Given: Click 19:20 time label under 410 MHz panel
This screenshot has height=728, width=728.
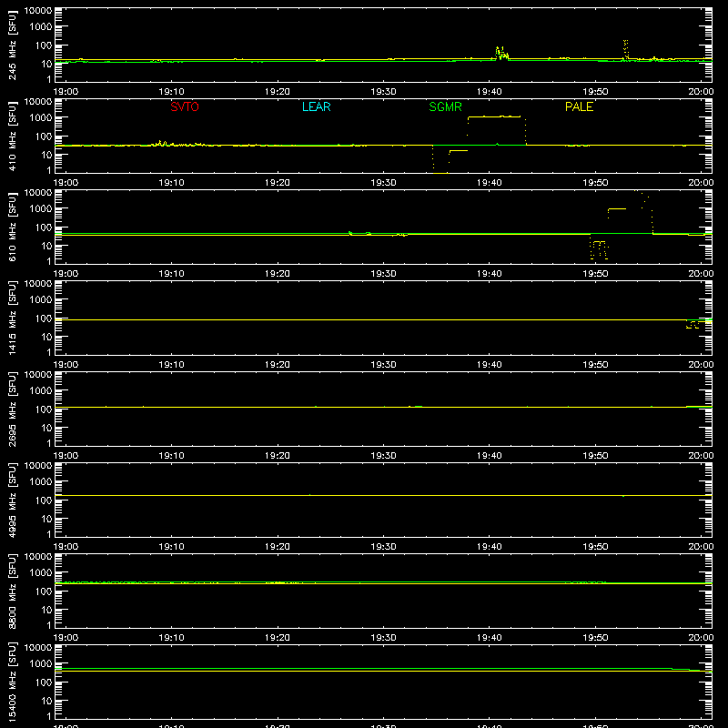Looking at the screenshot, I should point(278,183).
